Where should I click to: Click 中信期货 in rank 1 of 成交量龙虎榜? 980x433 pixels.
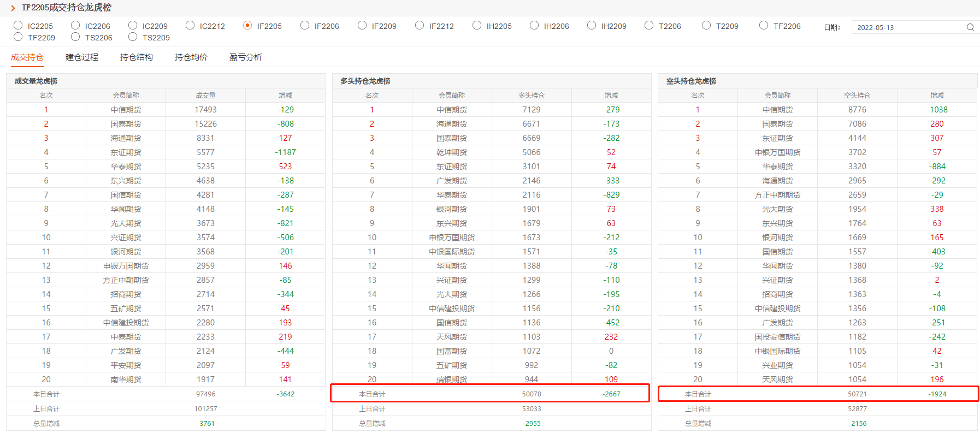(x=126, y=110)
